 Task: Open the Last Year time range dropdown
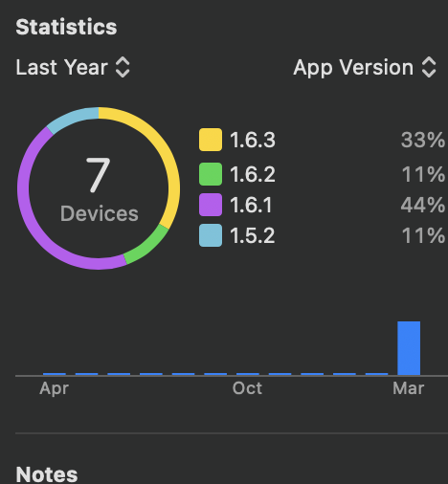pyautogui.click(x=73, y=67)
